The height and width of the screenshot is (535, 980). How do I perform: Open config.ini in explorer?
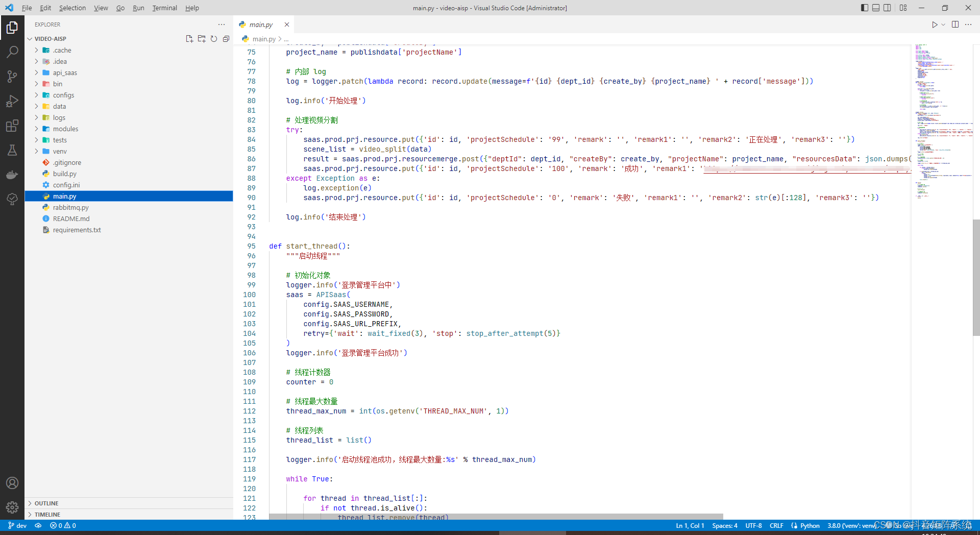pos(129,185)
